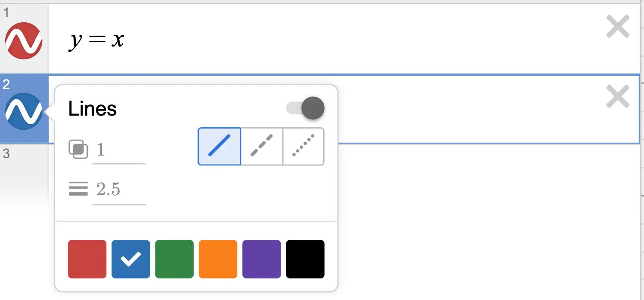Select the solid line style option
The image size is (644, 300).
pos(219,146)
